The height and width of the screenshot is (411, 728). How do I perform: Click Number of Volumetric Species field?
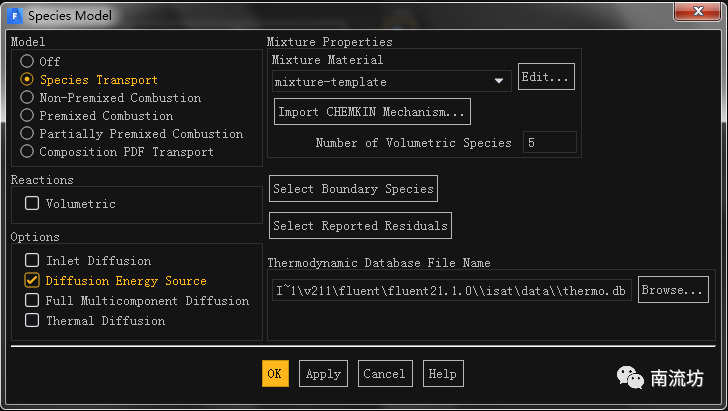click(549, 143)
